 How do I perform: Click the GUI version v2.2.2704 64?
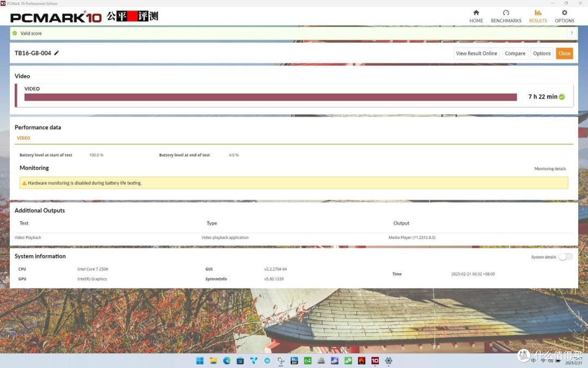pos(275,269)
